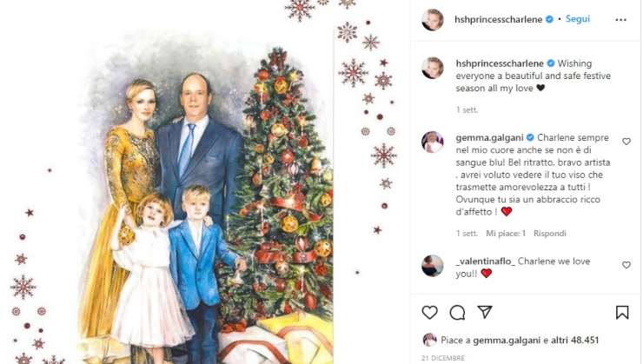
Task: Open the caption author's avatar
Action: (x=433, y=68)
